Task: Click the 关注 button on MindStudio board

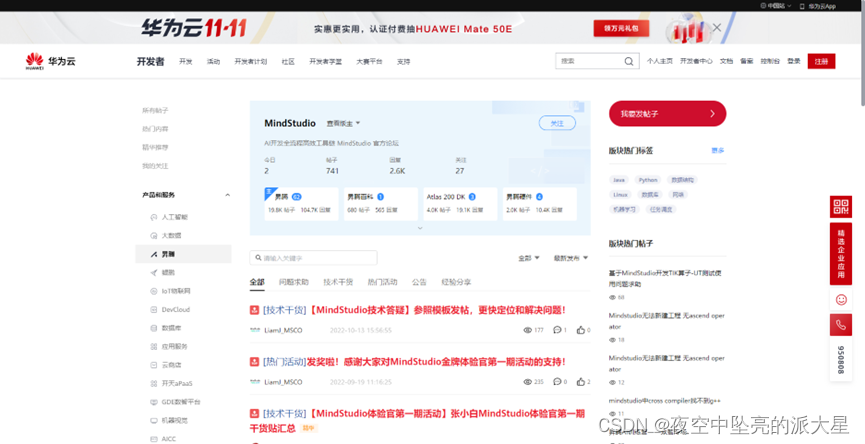Action: pos(557,123)
